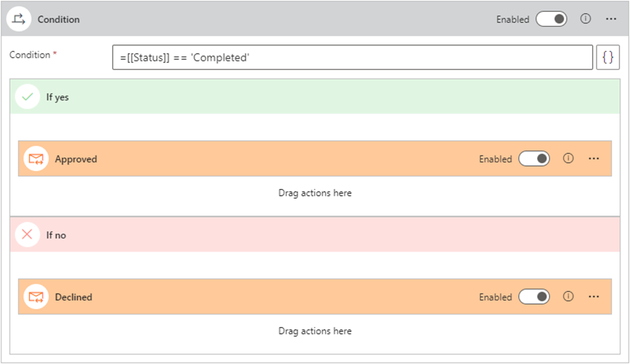Toggle the Condition Enabled switch
Screen dimensions: 630x364
(x=551, y=20)
